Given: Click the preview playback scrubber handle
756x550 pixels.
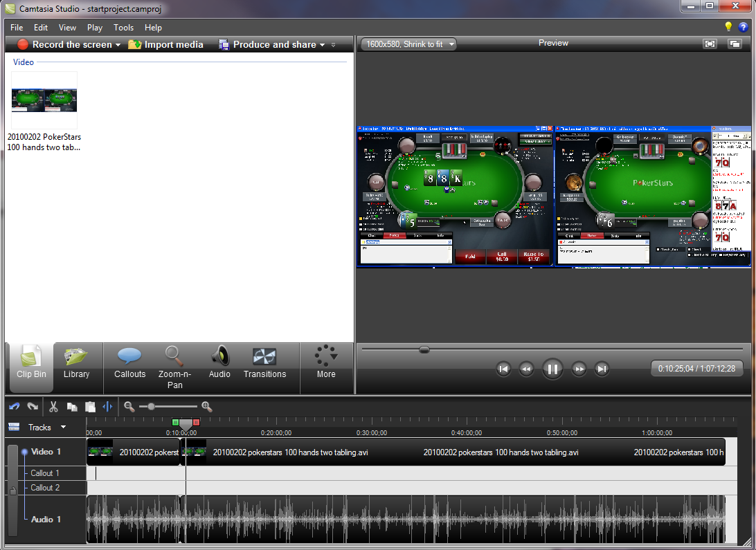Looking at the screenshot, I should (424, 349).
